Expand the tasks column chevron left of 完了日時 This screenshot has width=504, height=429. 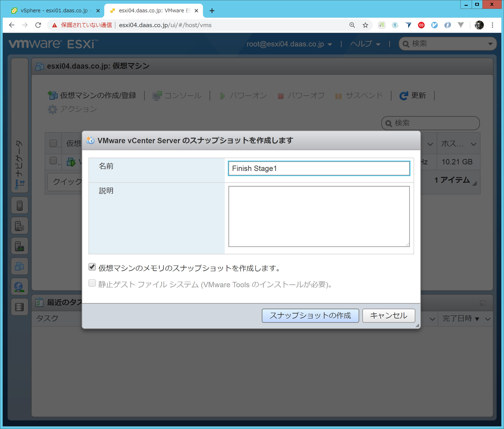click(432, 319)
